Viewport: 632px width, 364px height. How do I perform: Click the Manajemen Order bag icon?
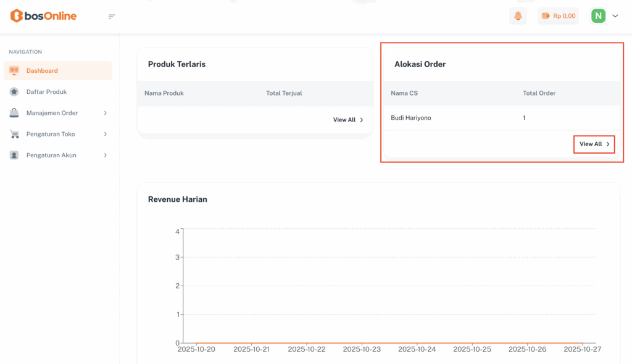(x=14, y=113)
